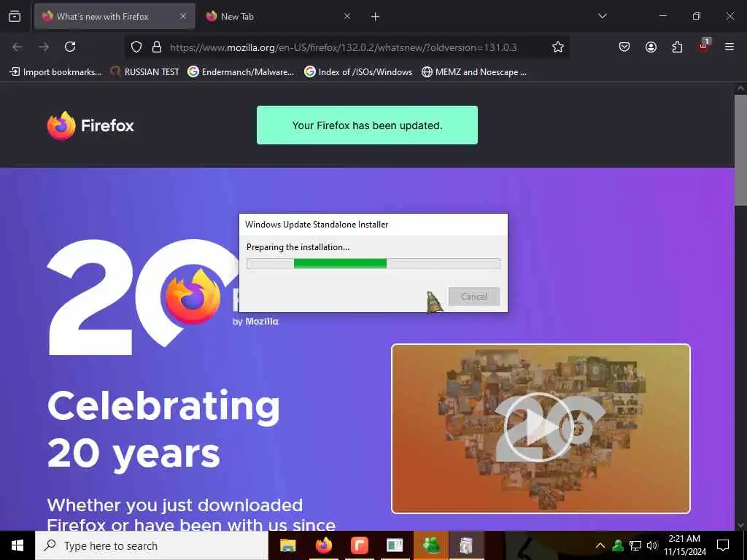This screenshot has width=747, height=560.
Task: Open a new tab with plus button
Action: 376,17
